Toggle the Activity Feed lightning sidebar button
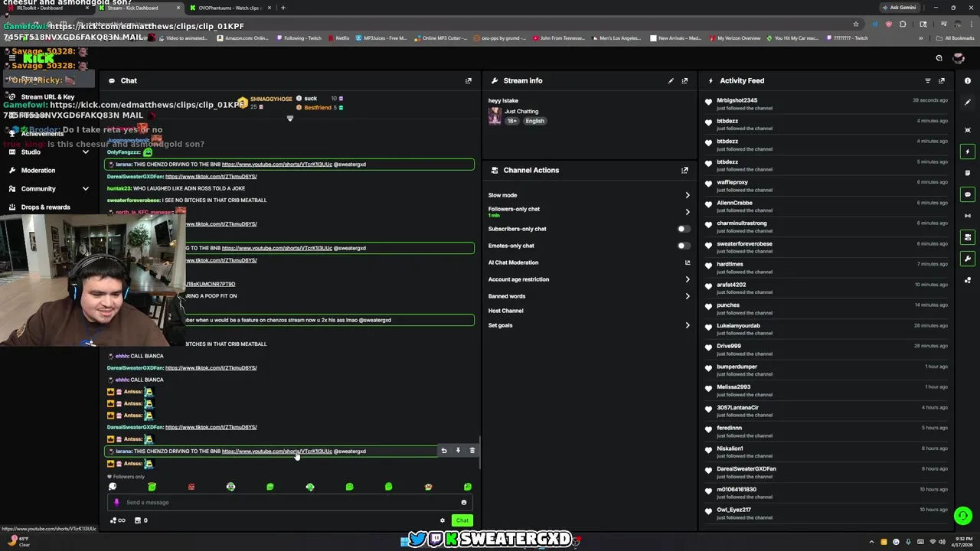 tap(968, 152)
